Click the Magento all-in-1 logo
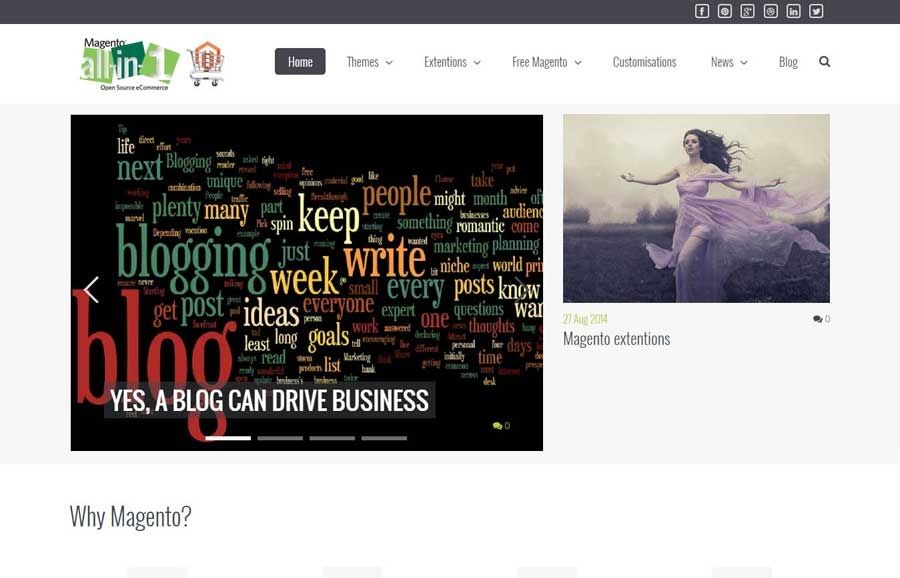This screenshot has height=578, width=900. click(152, 64)
